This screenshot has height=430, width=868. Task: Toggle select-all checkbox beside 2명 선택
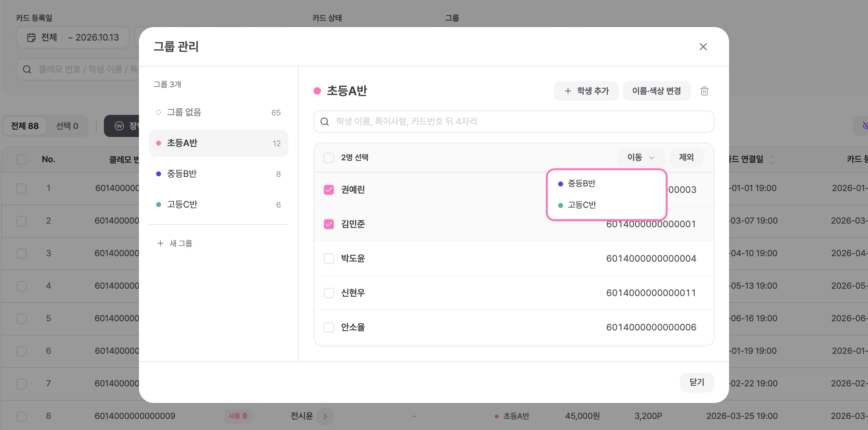[329, 158]
